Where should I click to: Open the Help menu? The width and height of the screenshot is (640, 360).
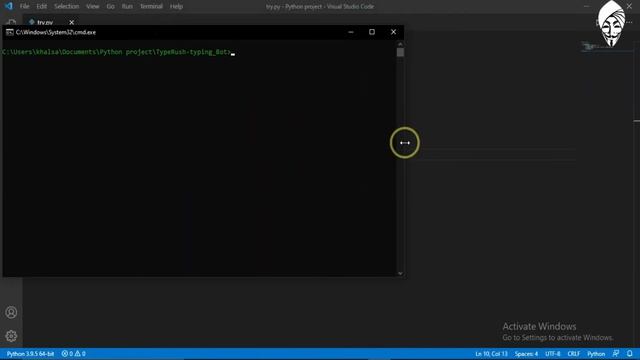coord(176,7)
